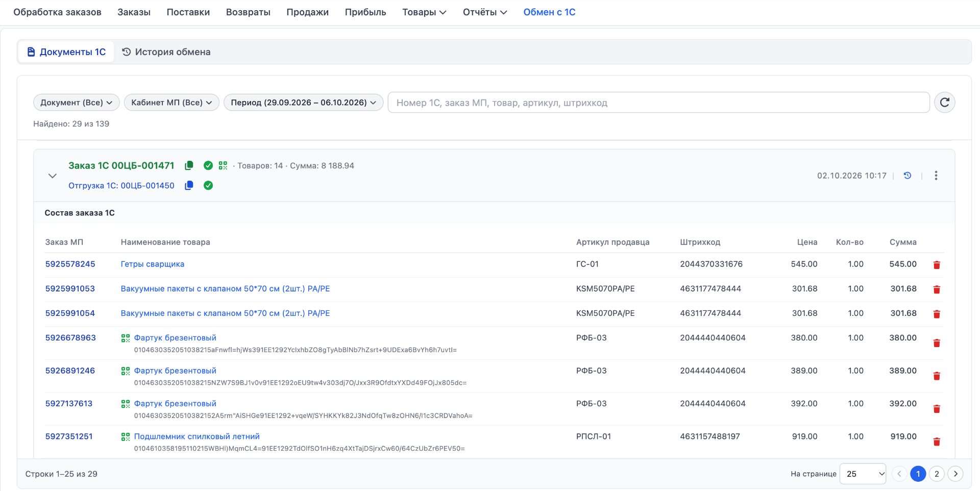Delete row of order 5926891246

[937, 376]
